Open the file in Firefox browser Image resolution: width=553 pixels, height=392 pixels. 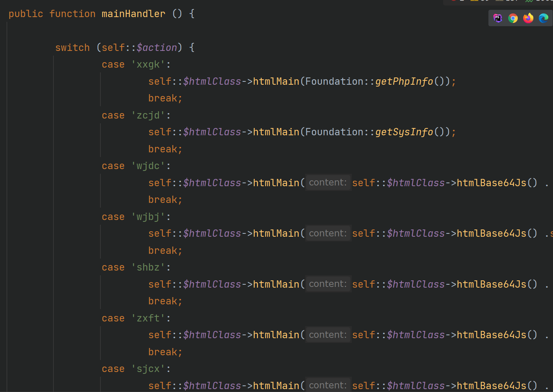click(x=528, y=18)
